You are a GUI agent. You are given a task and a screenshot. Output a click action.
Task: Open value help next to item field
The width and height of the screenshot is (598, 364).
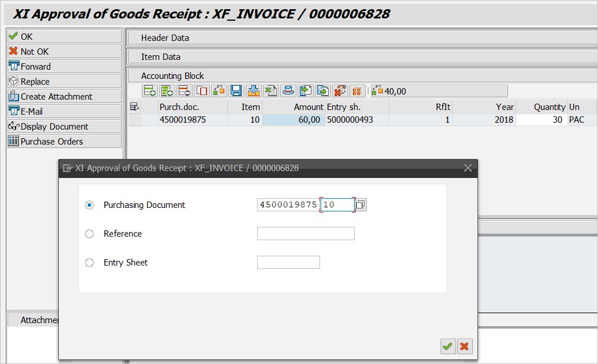point(361,205)
